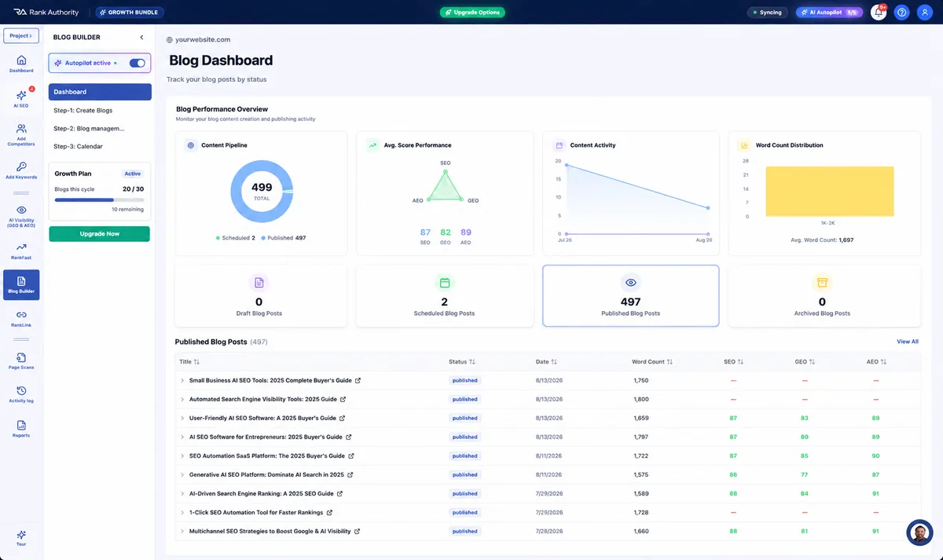Click the Rank Authority logo

47,13
